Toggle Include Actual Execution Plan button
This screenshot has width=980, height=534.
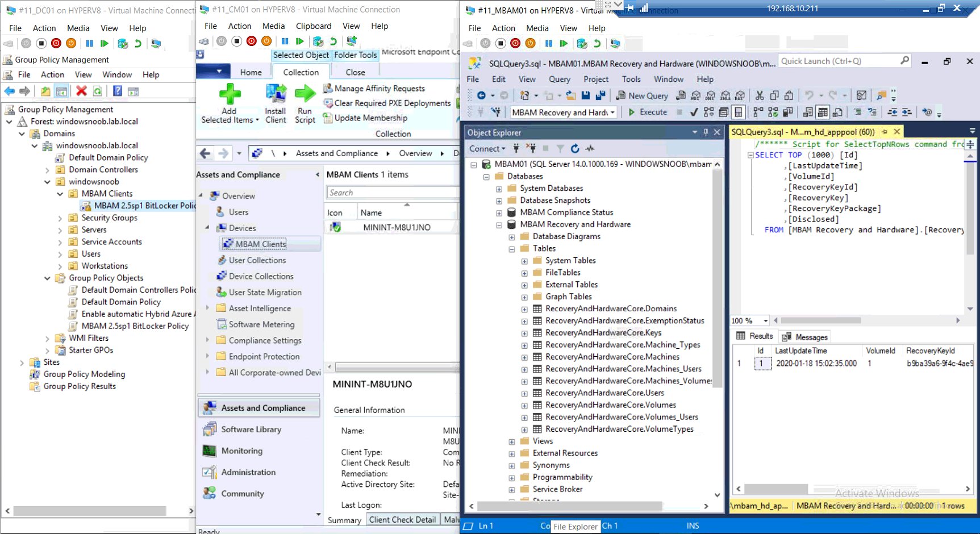(758, 112)
